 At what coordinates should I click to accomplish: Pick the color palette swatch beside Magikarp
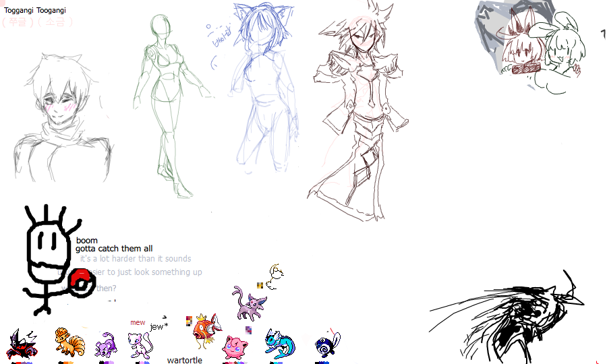click(189, 321)
